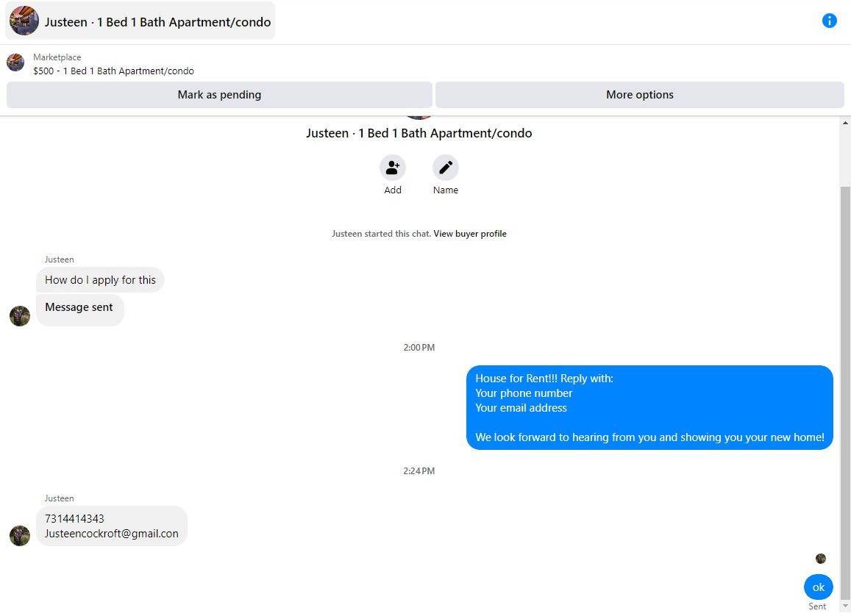Open the conversation information icon
Screen dimensions: 851x616
[829, 21]
